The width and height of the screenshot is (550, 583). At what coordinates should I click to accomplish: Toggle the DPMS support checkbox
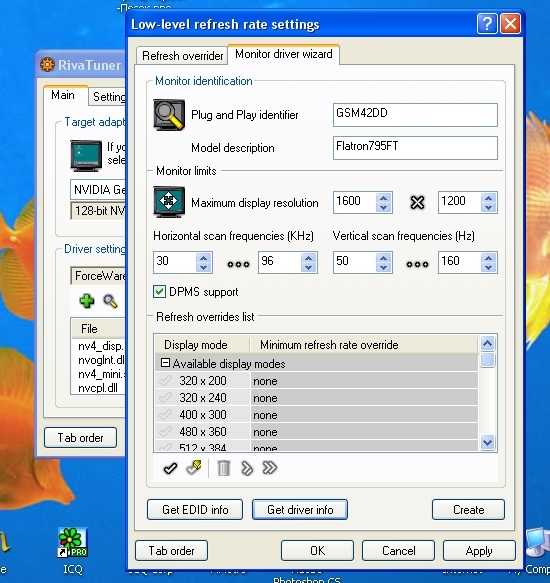click(159, 292)
